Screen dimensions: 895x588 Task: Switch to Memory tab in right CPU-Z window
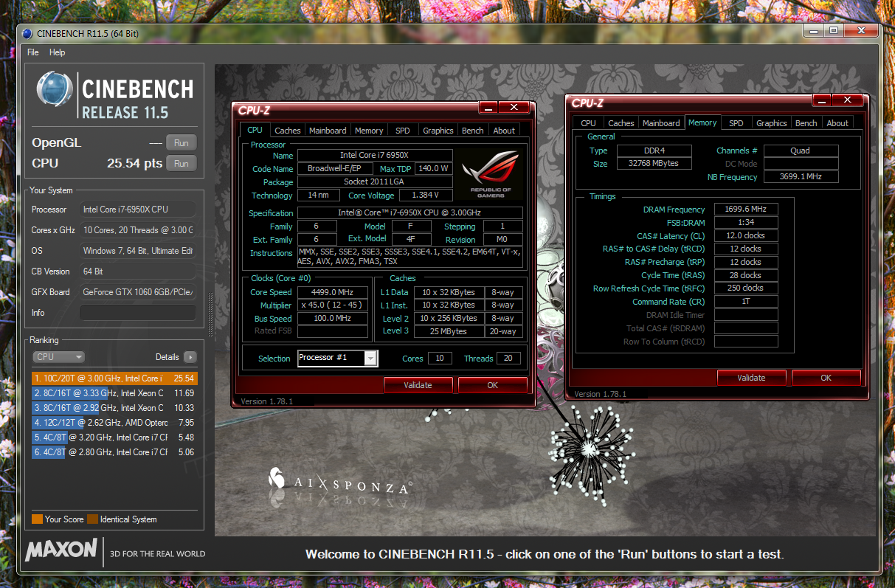[x=702, y=122]
